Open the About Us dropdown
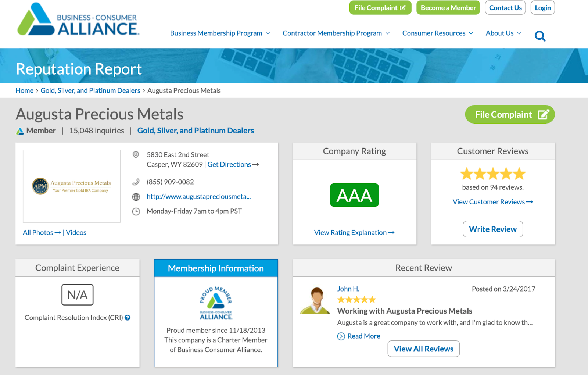 [503, 33]
